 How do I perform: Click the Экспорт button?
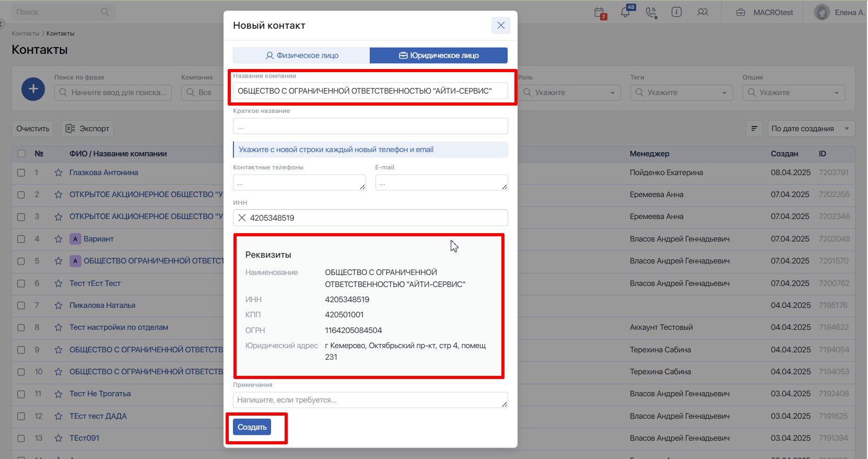(x=87, y=129)
